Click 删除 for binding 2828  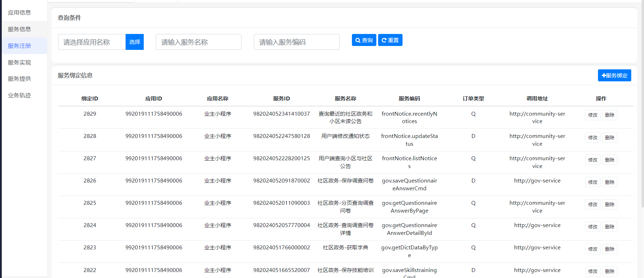[x=610, y=137]
